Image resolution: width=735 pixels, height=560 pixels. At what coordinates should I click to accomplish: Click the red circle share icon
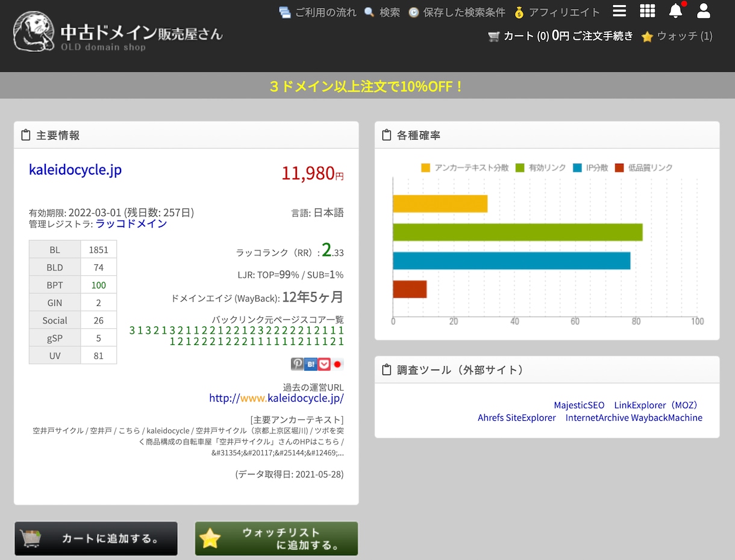pyautogui.click(x=338, y=364)
